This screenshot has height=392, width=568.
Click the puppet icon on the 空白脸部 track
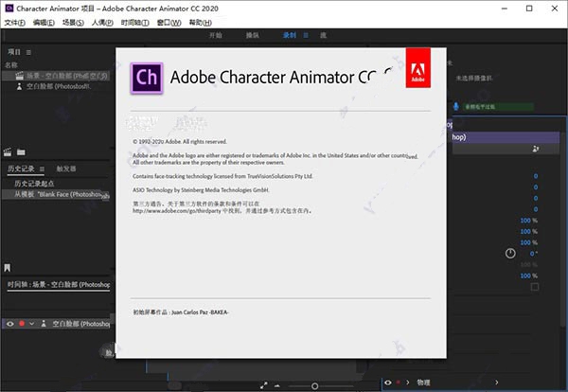(44, 324)
